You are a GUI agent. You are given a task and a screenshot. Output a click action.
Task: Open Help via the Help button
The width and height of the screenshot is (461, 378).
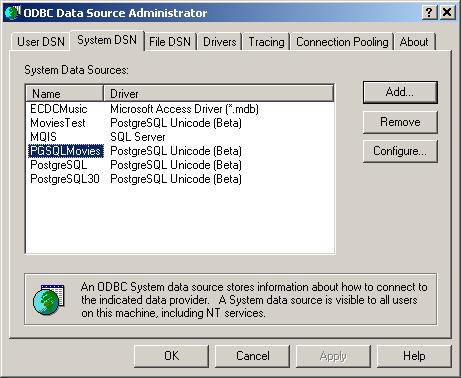pyautogui.click(x=414, y=356)
